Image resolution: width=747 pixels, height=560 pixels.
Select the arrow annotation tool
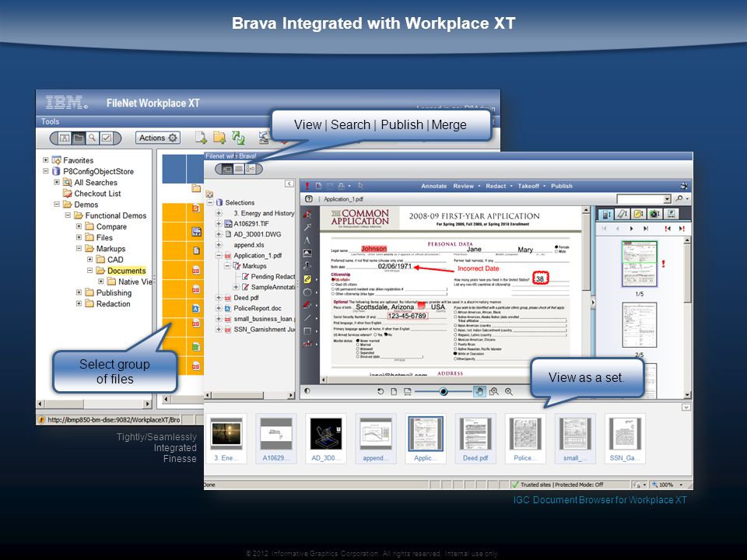(307, 227)
